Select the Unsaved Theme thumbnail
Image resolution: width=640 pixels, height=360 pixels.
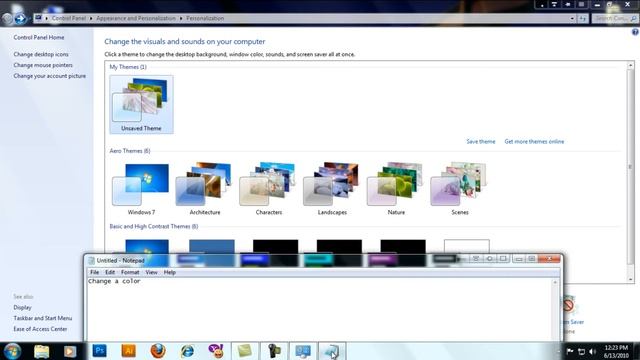(141, 104)
